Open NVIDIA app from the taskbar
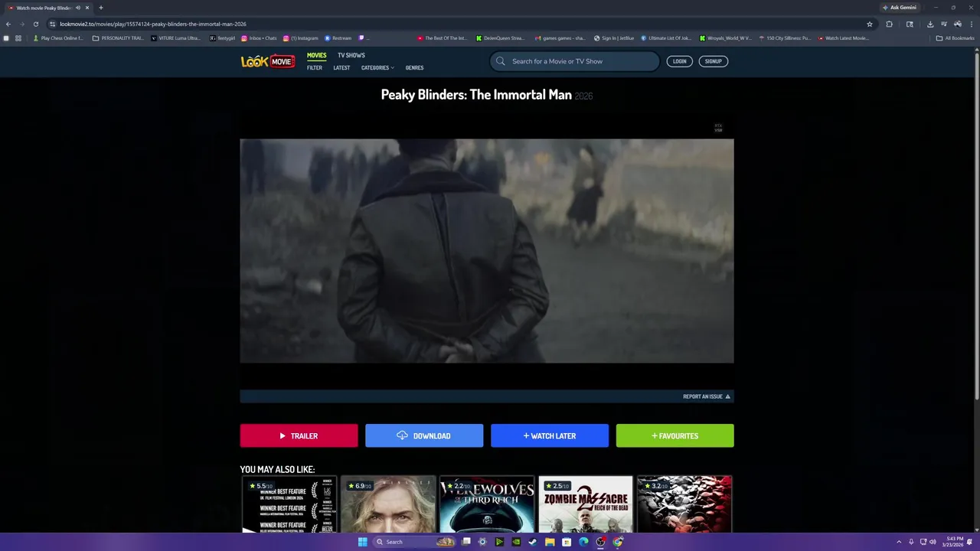 pos(515,542)
